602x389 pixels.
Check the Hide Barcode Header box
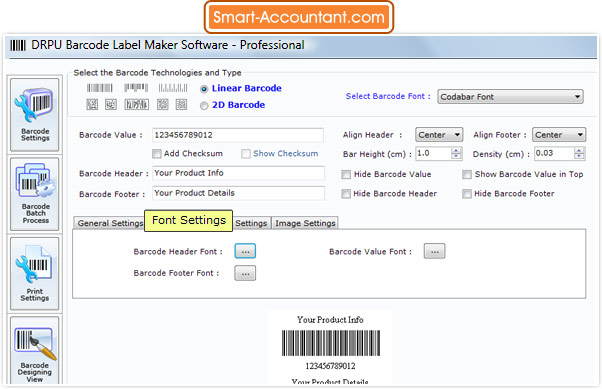[346, 194]
